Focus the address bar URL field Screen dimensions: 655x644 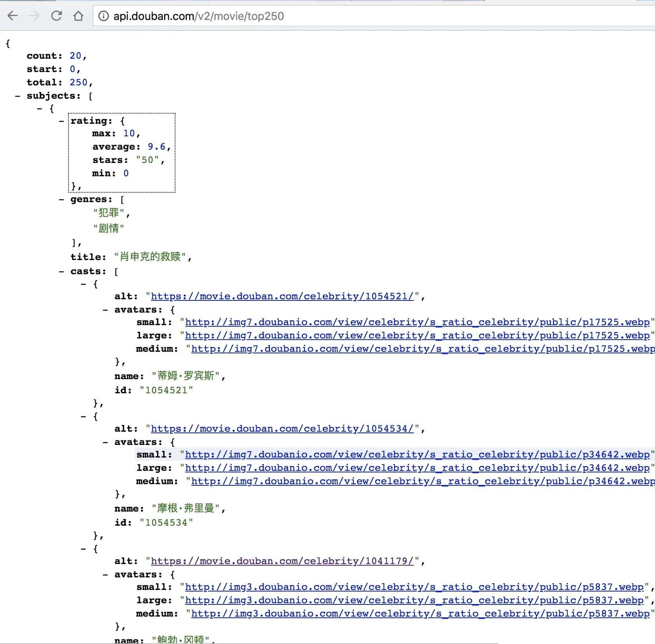(x=374, y=16)
